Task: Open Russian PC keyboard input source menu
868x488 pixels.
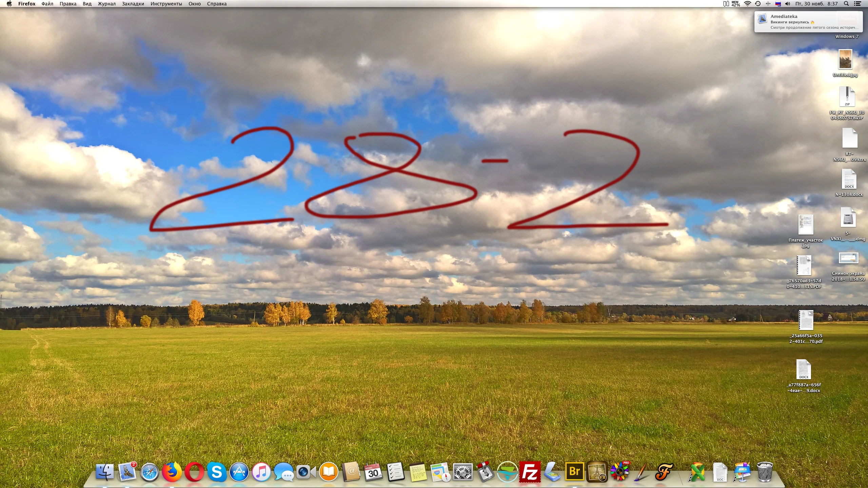Action: coord(778,4)
